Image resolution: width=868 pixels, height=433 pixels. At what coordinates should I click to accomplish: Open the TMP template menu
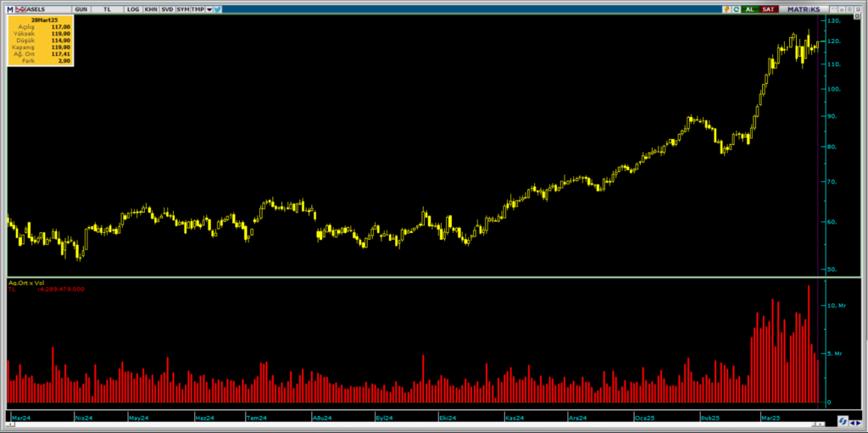click(x=198, y=8)
